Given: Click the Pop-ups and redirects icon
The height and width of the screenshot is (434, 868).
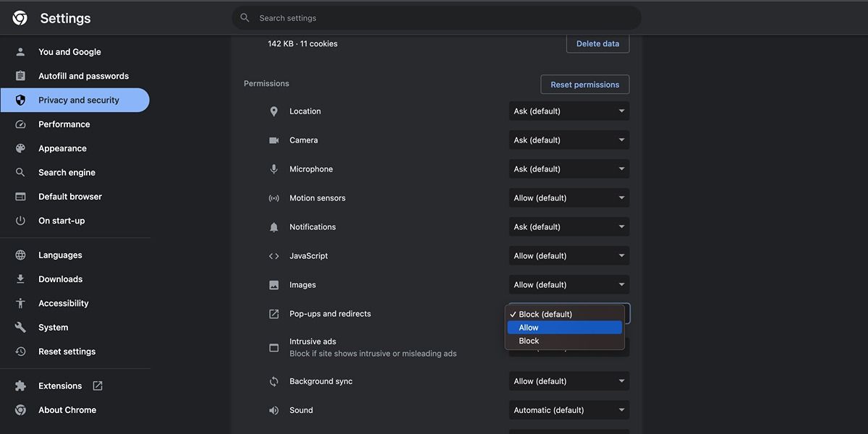Looking at the screenshot, I should [273, 313].
